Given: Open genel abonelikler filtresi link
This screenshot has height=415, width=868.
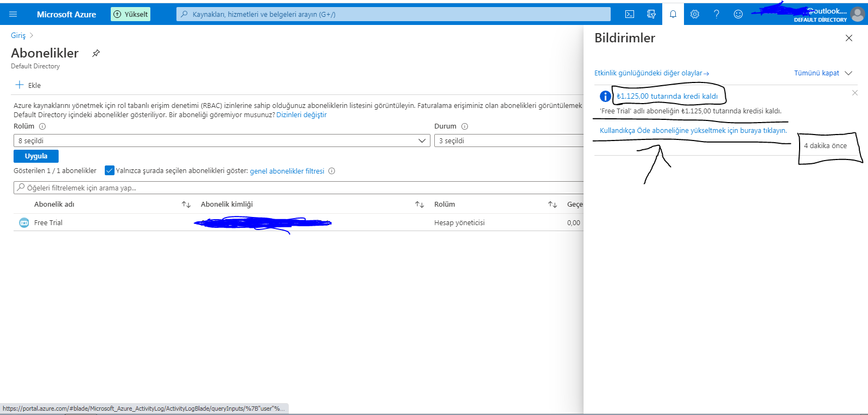Looking at the screenshot, I should (287, 171).
